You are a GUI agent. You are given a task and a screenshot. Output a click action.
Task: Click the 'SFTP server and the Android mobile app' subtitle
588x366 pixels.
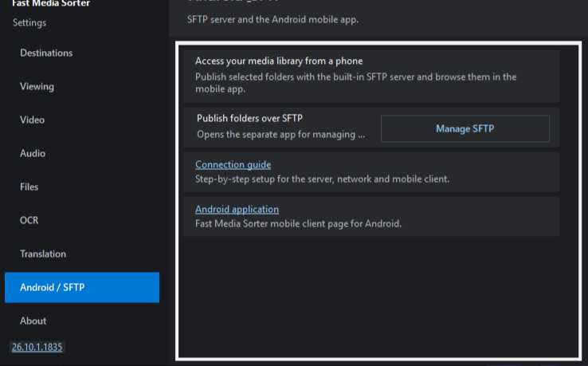point(272,19)
